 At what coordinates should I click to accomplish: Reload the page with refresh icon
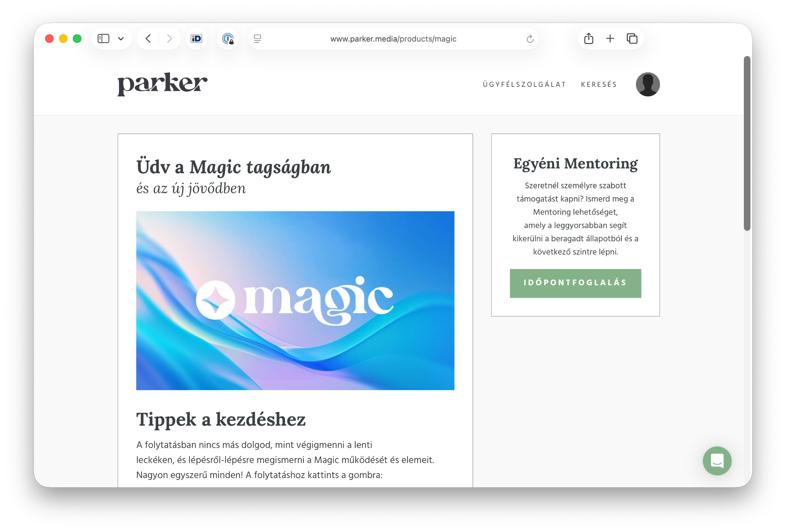point(530,39)
